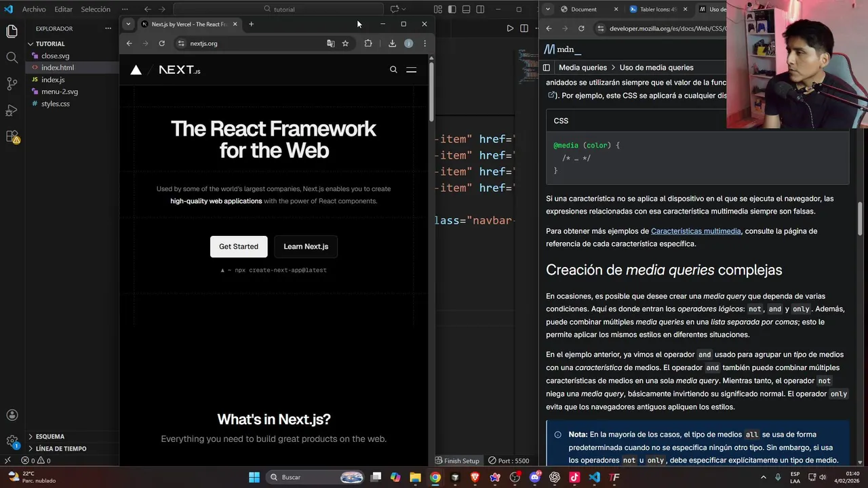
Task: Open the Source Control view
Action: click(12, 84)
